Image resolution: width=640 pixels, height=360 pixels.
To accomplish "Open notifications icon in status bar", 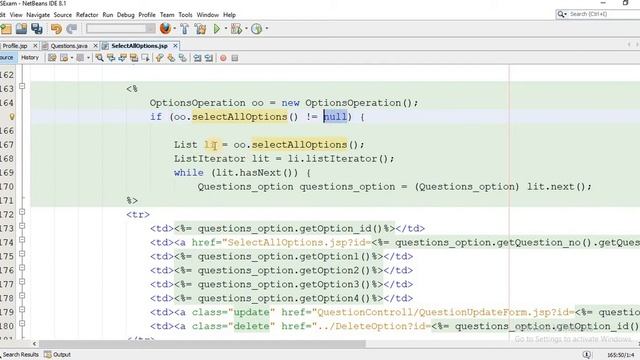I will pyautogui.click(x=587, y=355).
